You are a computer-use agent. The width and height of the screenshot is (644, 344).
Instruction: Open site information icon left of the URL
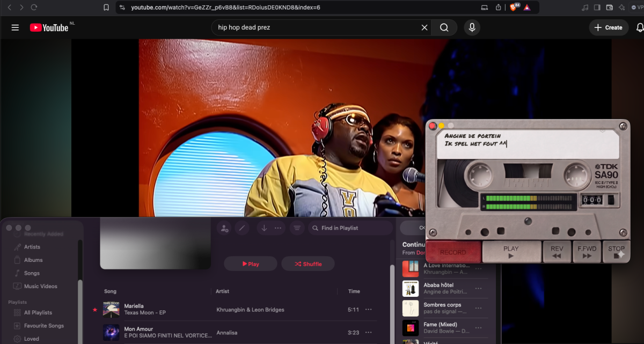click(x=122, y=8)
